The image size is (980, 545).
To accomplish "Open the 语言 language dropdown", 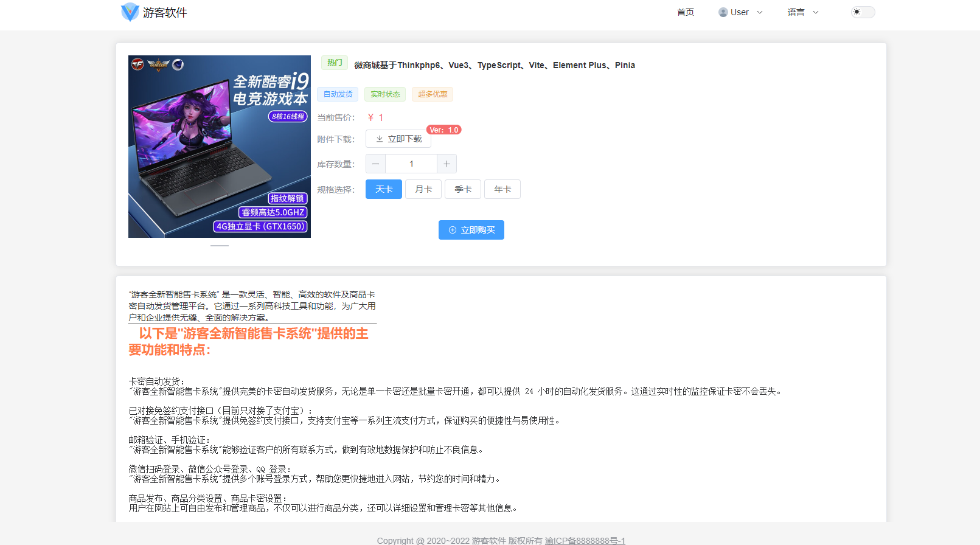I will 803,12.
